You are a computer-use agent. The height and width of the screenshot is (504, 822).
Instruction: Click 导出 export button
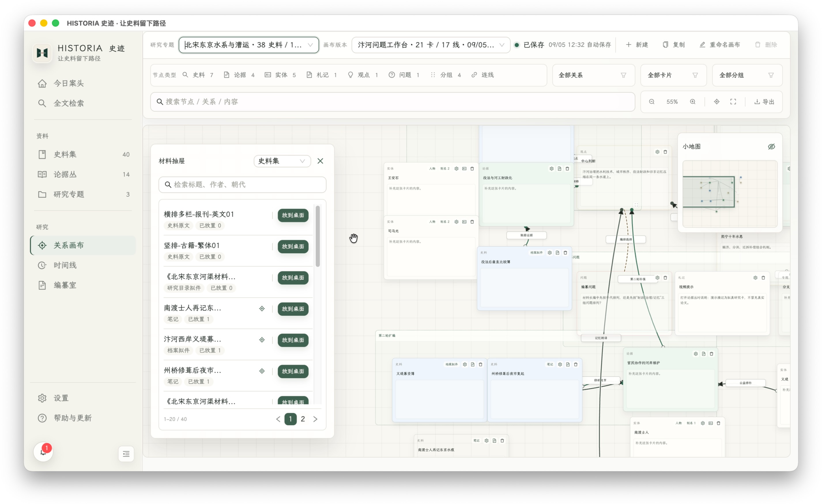click(764, 102)
